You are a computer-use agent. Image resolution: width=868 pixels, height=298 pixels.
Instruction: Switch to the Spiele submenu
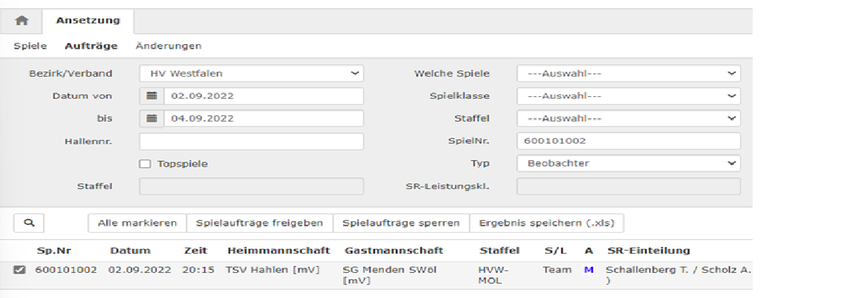tap(30, 46)
